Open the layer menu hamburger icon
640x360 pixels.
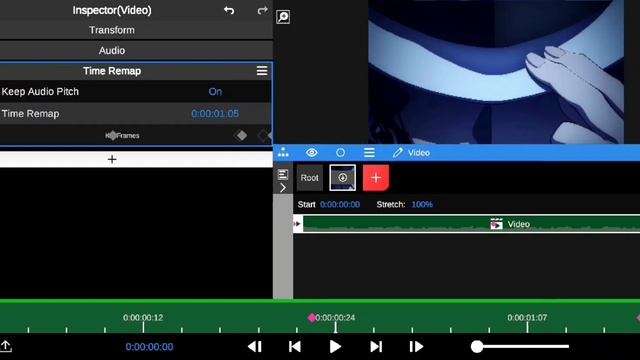pyautogui.click(x=369, y=153)
